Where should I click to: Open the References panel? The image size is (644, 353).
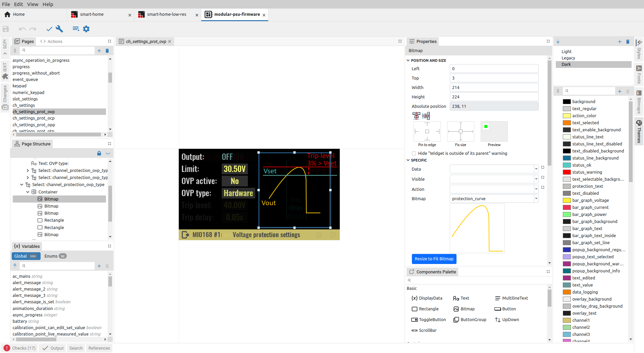tap(99, 348)
